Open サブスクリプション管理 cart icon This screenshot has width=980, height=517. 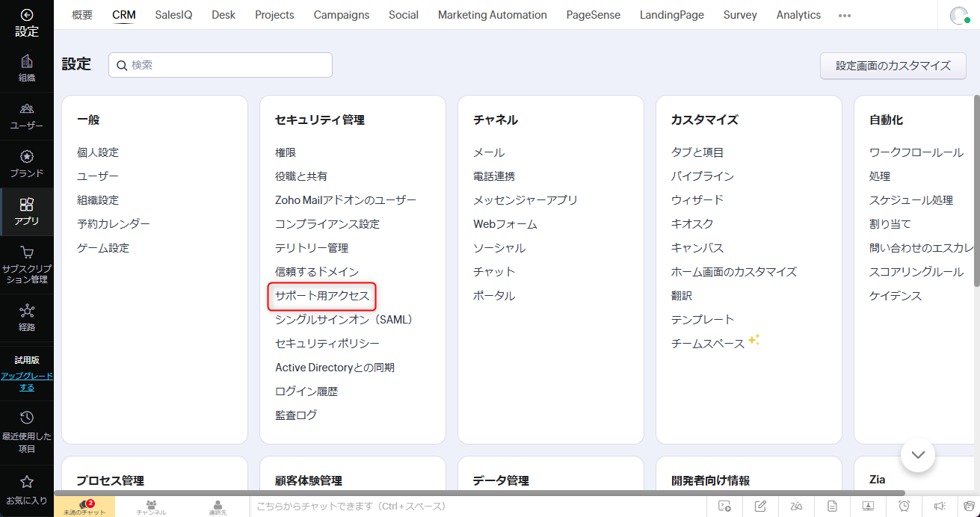[x=27, y=265]
